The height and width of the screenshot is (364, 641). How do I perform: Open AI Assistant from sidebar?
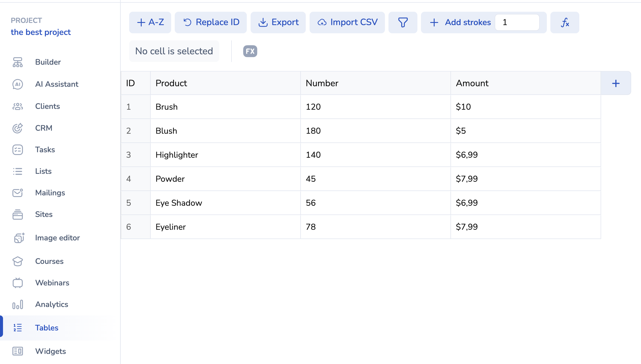(x=57, y=84)
